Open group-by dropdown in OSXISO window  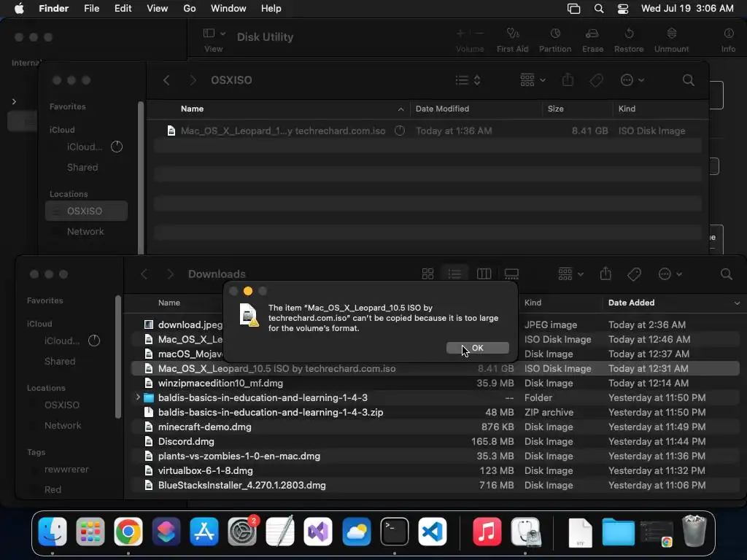click(x=533, y=80)
